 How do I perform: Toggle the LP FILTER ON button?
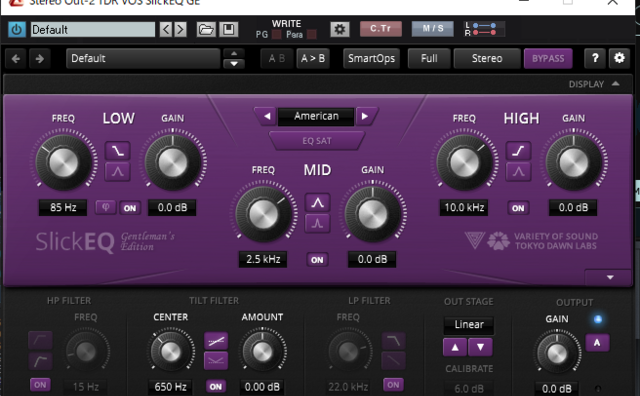(x=393, y=385)
